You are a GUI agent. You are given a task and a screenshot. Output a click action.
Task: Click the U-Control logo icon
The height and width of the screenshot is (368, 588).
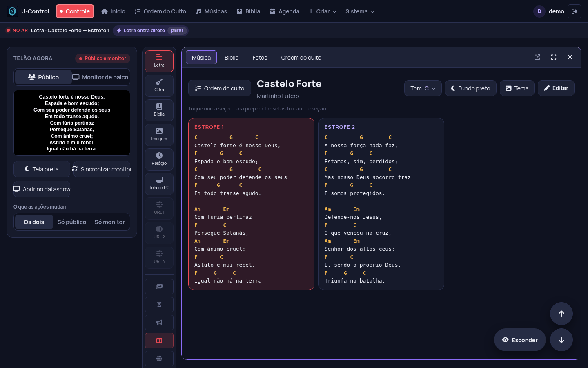point(12,11)
